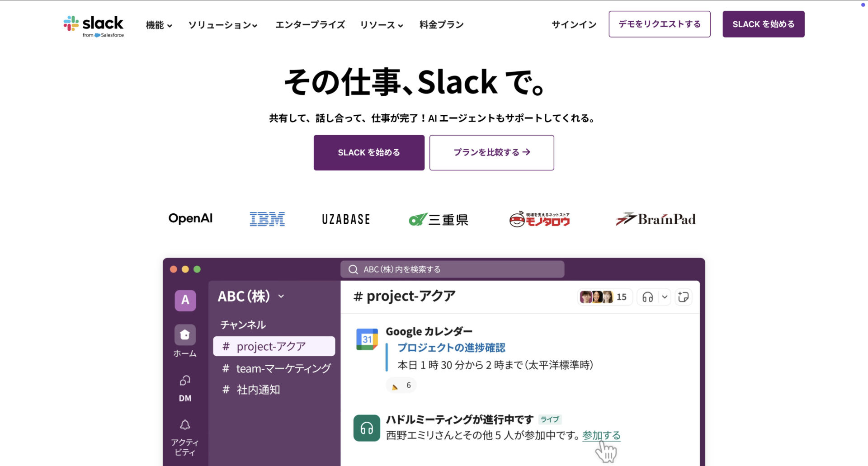Open the エンタープライズ menu item
The width and height of the screenshot is (868, 466).
[x=310, y=25]
